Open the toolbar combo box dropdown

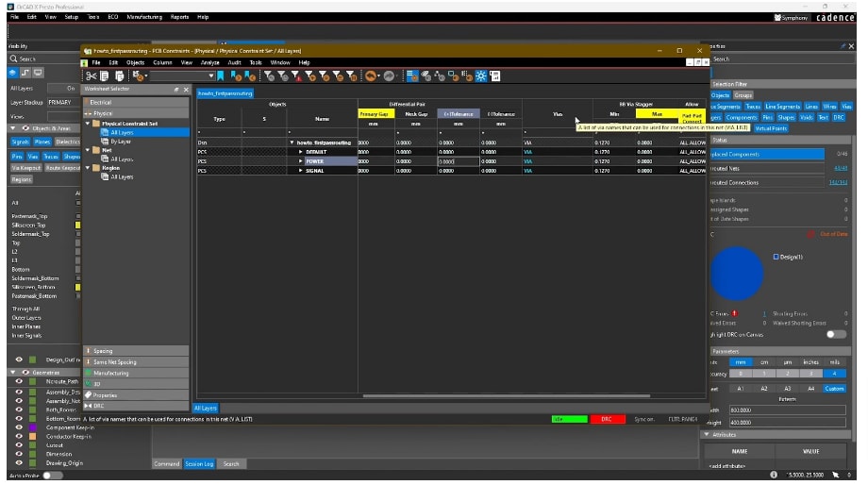pyautogui.click(x=211, y=75)
